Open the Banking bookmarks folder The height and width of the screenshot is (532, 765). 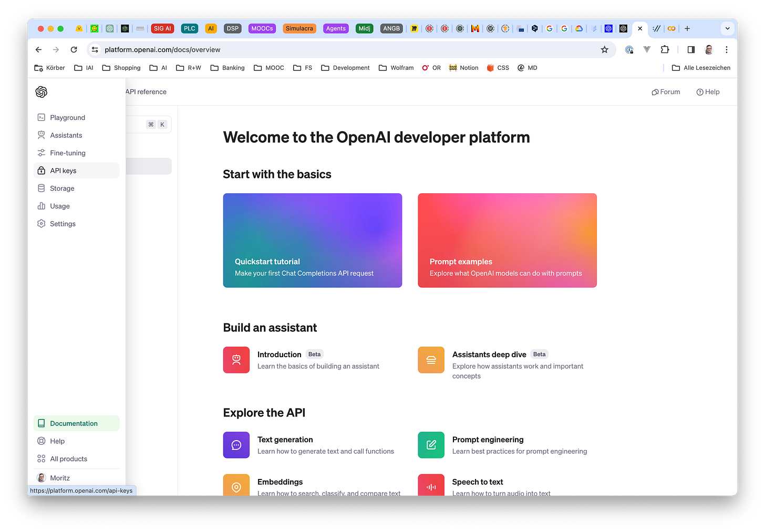click(228, 68)
